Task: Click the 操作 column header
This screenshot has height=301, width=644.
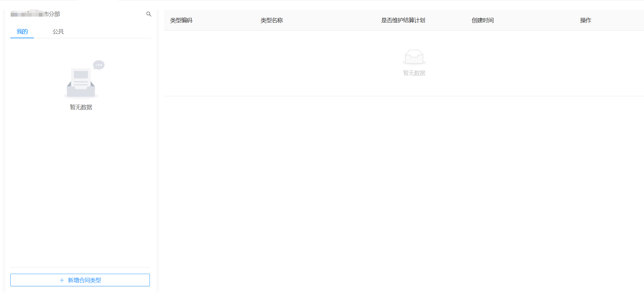Action: (585, 20)
